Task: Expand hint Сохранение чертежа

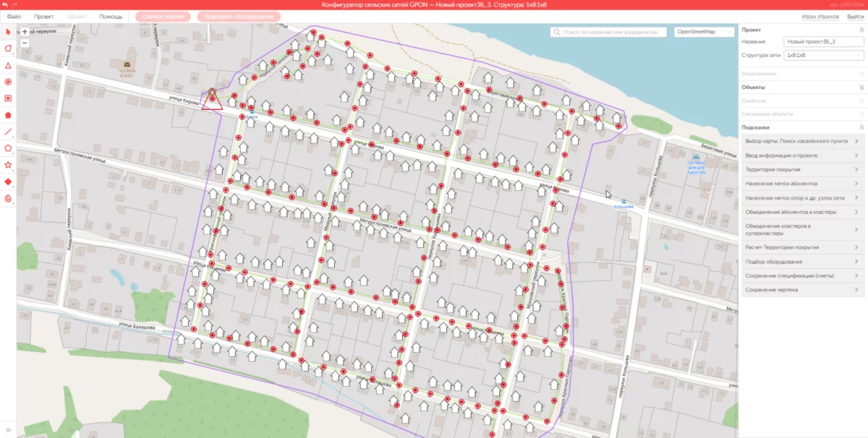Action: point(803,290)
